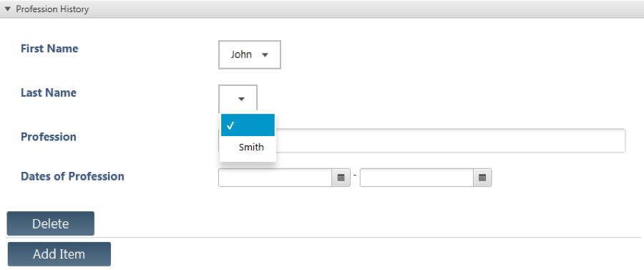
Task: Click the John value in First Name
Action: tap(241, 54)
